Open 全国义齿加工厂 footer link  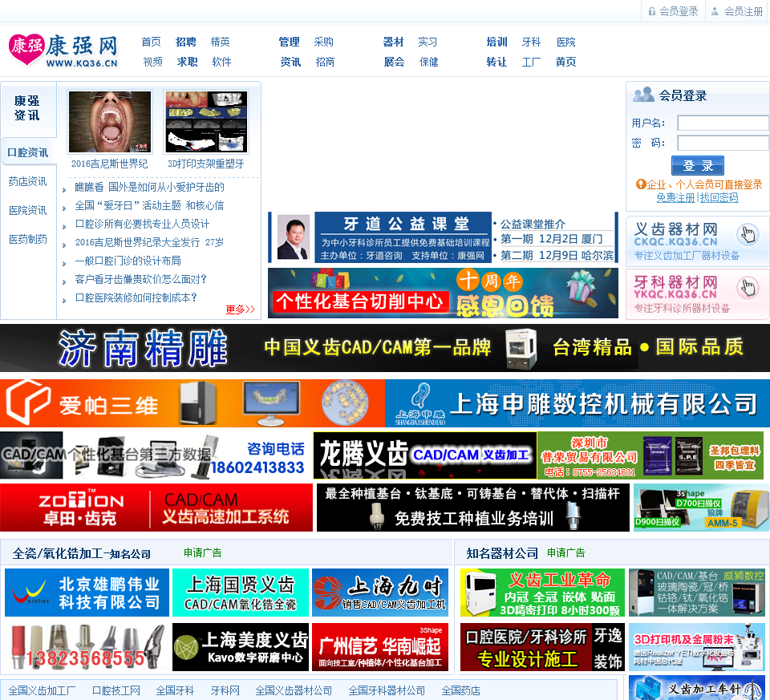[x=43, y=690]
